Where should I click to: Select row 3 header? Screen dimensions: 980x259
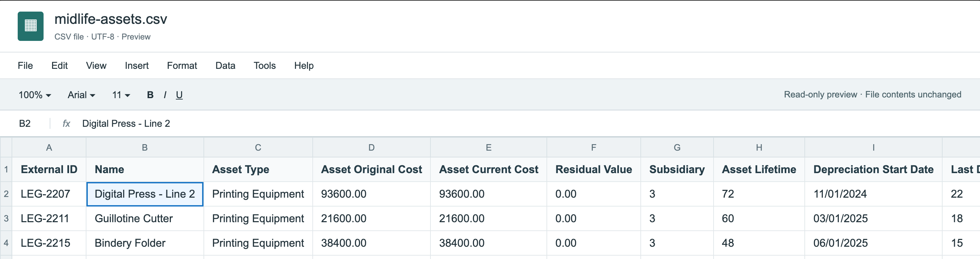pyautogui.click(x=6, y=219)
